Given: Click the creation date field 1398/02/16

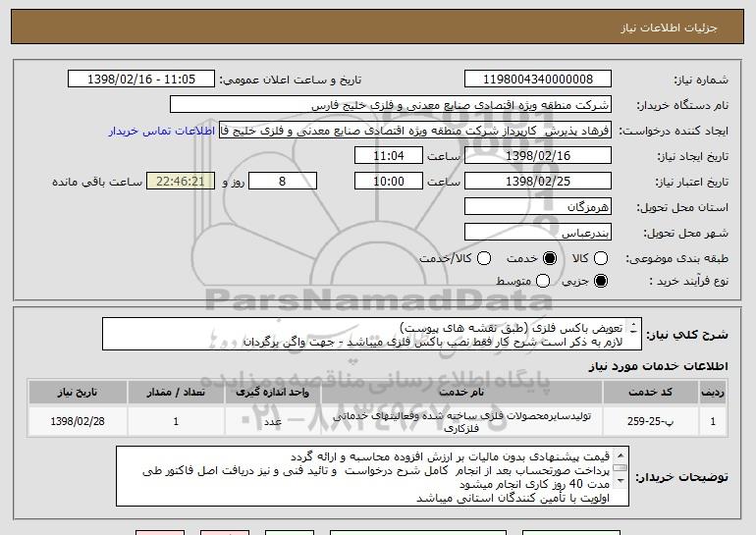Looking at the screenshot, I should pyautogui.click(x=538, y=156).
